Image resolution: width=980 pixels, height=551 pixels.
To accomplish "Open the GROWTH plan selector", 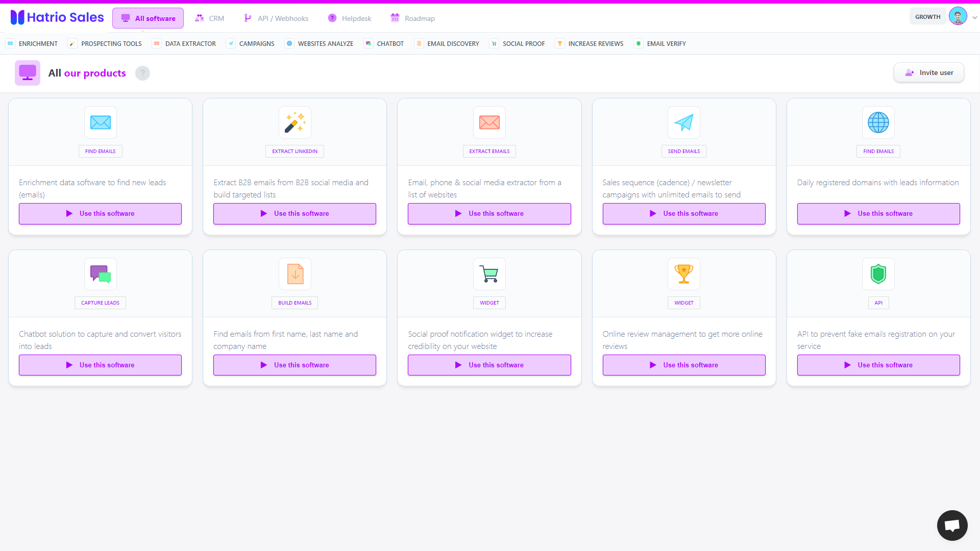I will click(927, 16).
